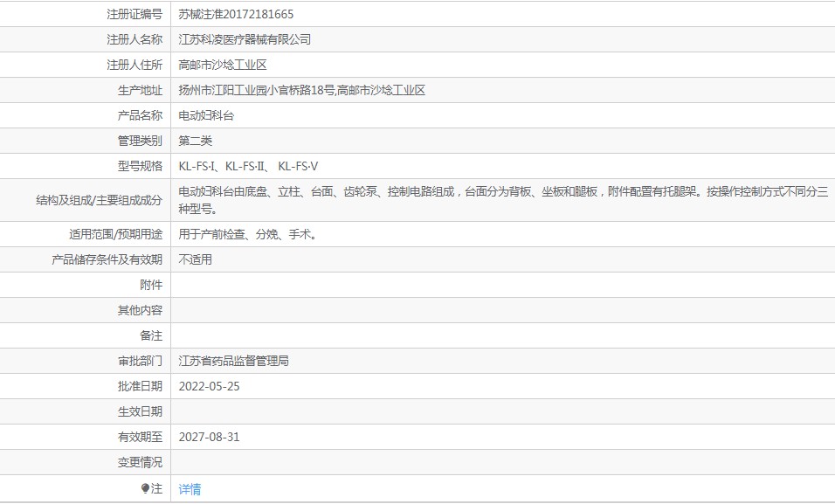Click the 结构及组成/主要组成成分 label
The height and width of the screenshot is (504, 835).
(99, 200)
